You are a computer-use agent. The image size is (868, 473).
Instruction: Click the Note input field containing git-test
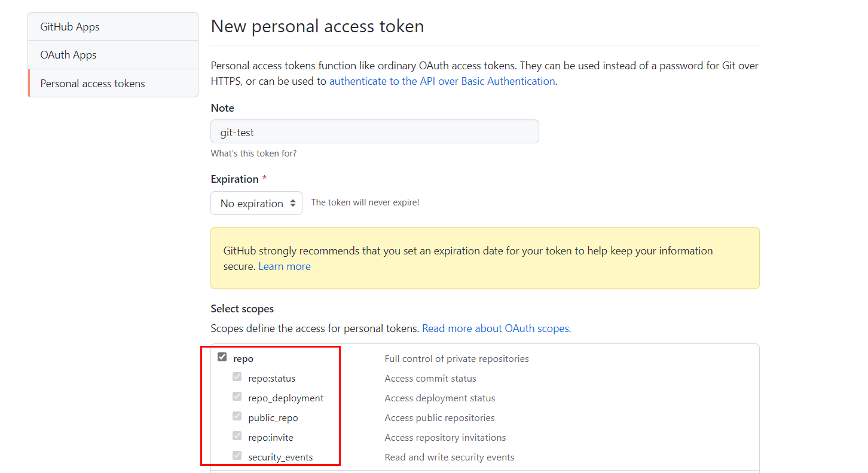tap(375, 132)
